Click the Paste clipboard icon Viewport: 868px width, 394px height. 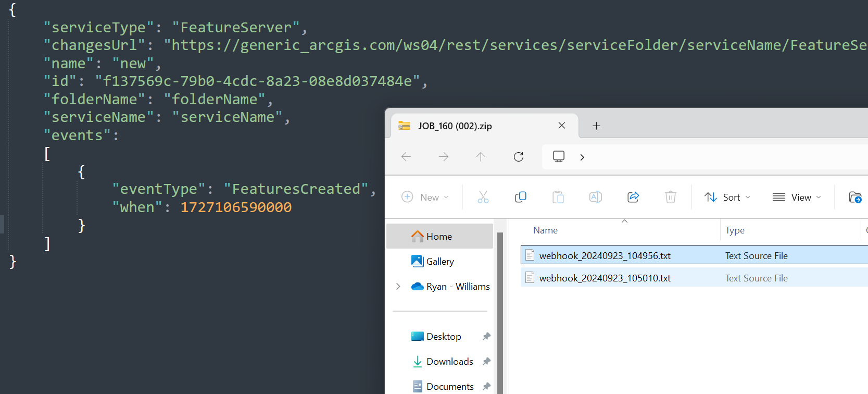(x=558, y=197)
